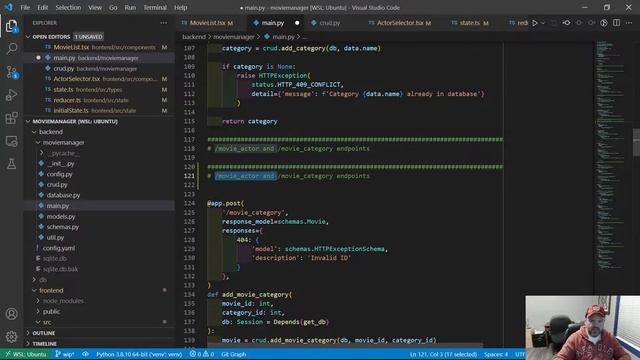Expand the Outline section

click(28, 333)
